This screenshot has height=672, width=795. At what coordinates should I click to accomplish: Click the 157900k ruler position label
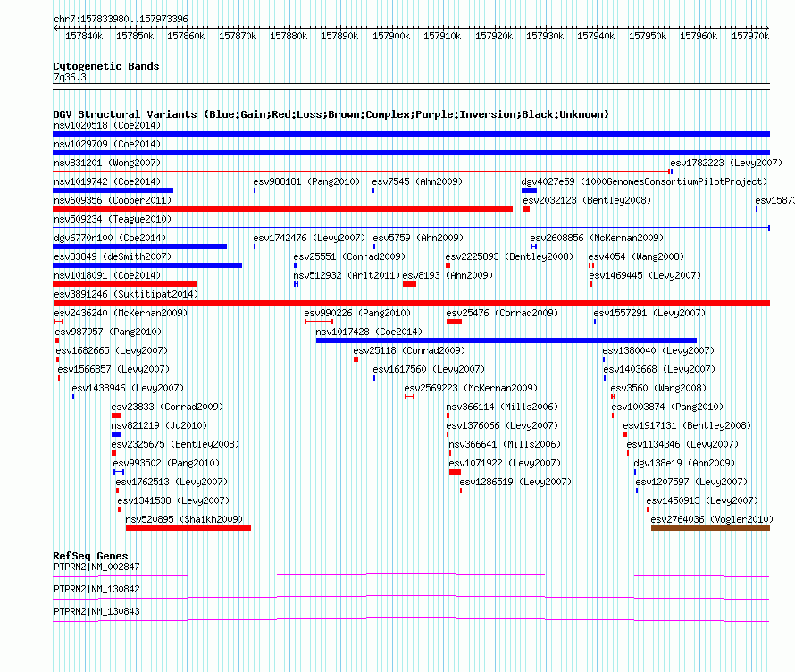click(x=391, y=36)
